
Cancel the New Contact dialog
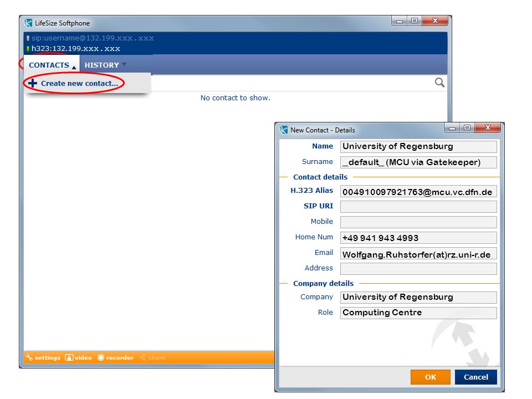click(x=475, y=377)
